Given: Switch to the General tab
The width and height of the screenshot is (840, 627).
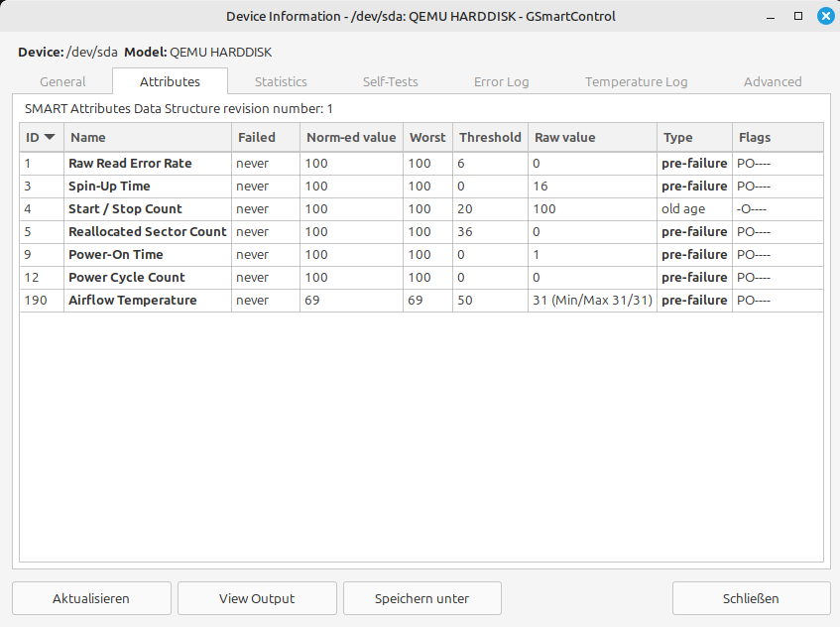Looking at the screenshot, I should [62, 81].
